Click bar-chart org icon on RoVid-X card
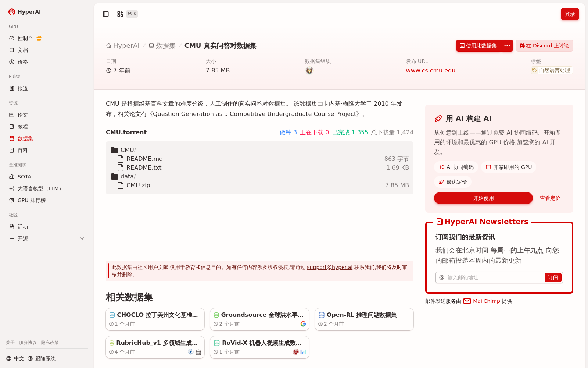Viewport: 588px width, 368px height. 303,352
